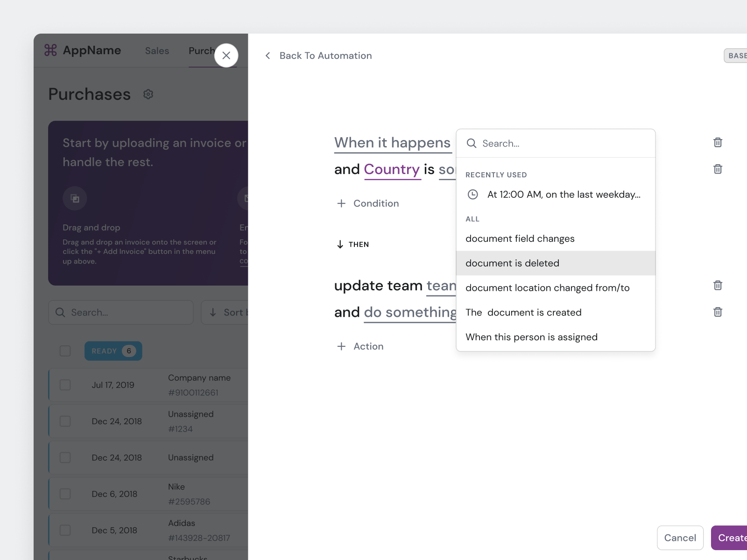
Task: Tick the Dec 6, 2018 Nike checkbox
Action: (65, 494)
